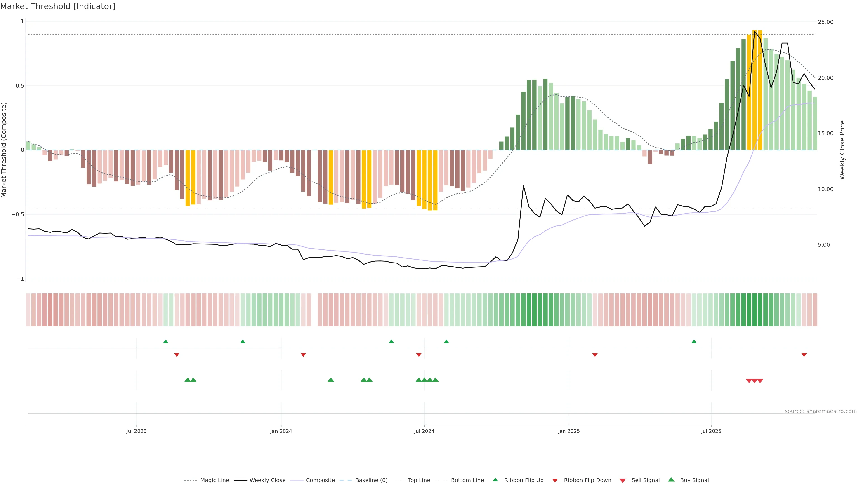Hide the Weekly Close series in legend
Viewport: 868px width, 488px height.
coord(267,480)
